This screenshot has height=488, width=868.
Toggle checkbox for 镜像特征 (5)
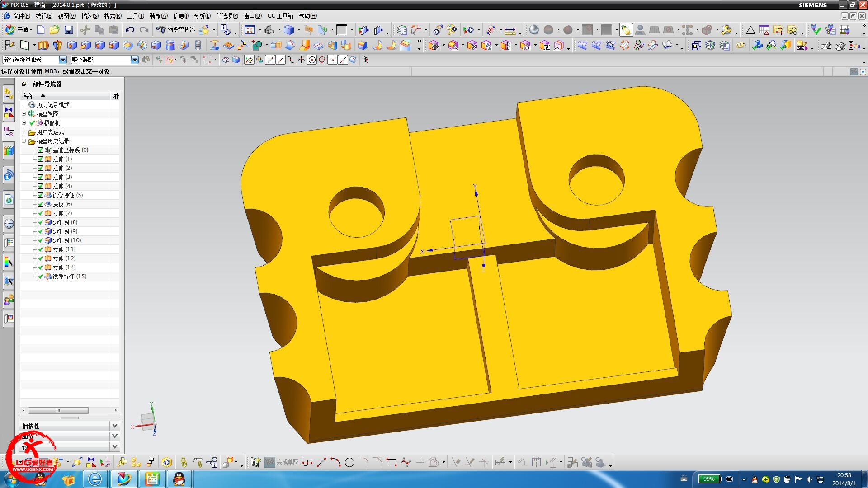tap(41, 195)
